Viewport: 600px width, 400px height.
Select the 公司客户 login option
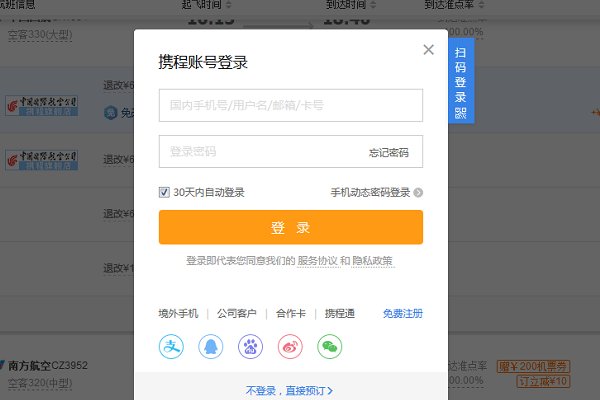[236, 313]
